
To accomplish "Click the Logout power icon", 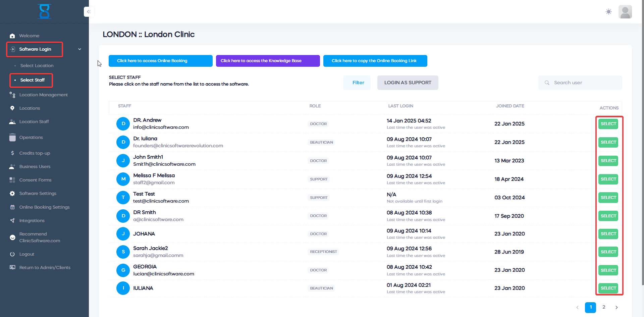I will pos(12,254).
